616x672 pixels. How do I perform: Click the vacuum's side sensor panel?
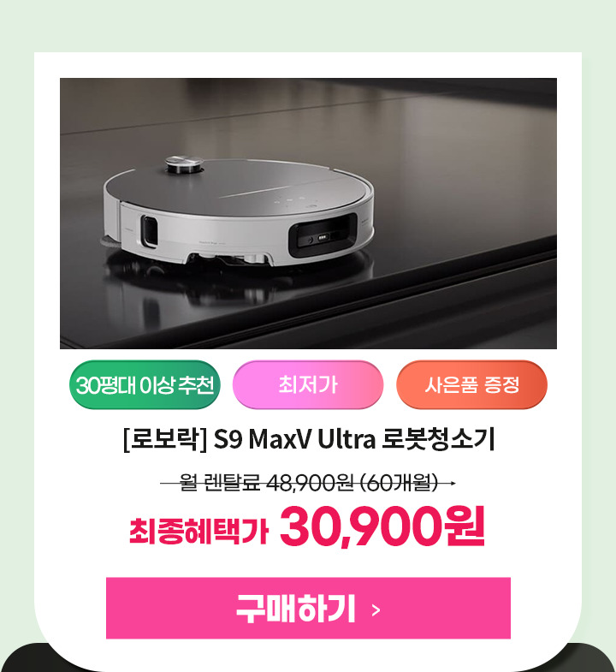[x=150, y=231]
